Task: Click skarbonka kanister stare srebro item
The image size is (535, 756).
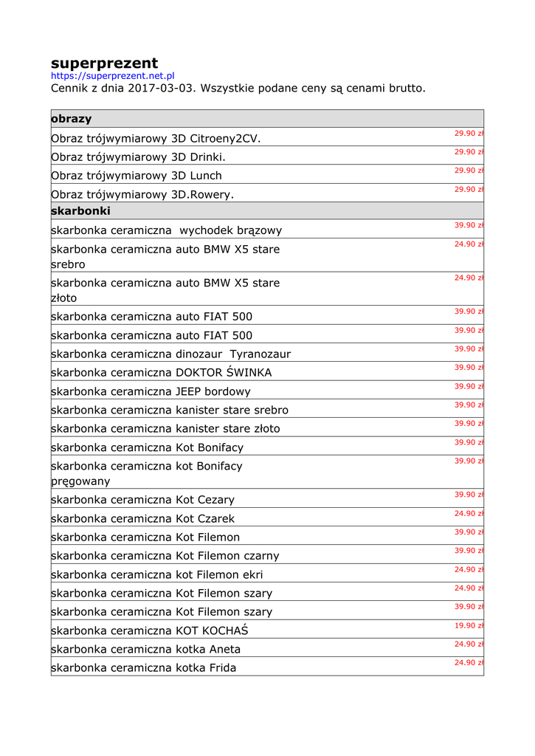Action: tap(170, 410)
